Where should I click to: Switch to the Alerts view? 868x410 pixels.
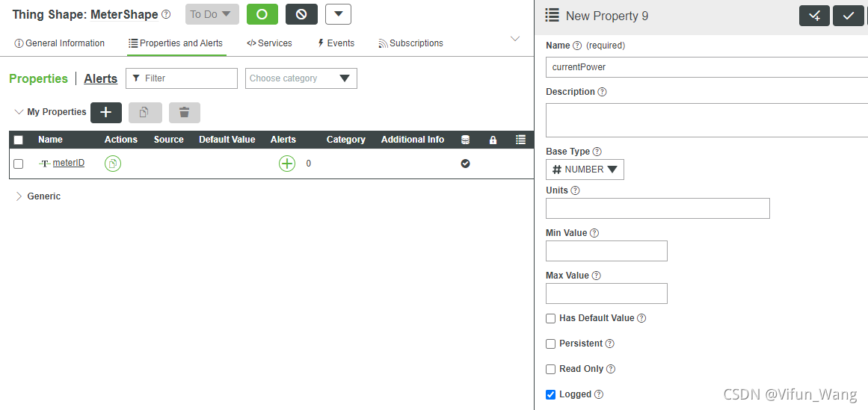point(101,78)
